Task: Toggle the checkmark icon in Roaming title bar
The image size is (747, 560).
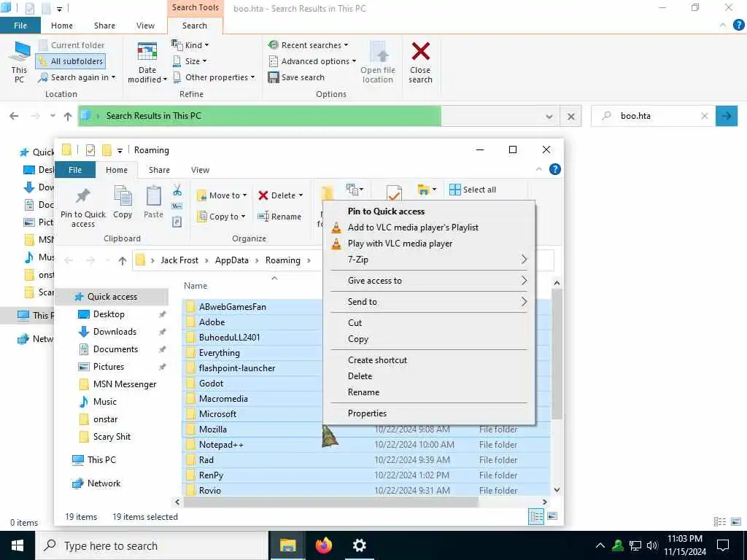Action: pos(90,150)
